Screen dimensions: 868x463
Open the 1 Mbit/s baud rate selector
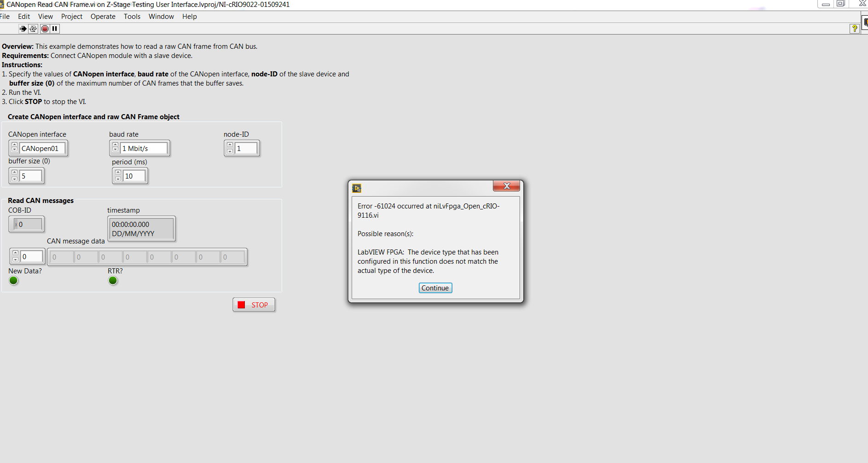pyautogui.click(x=144, y=148)
